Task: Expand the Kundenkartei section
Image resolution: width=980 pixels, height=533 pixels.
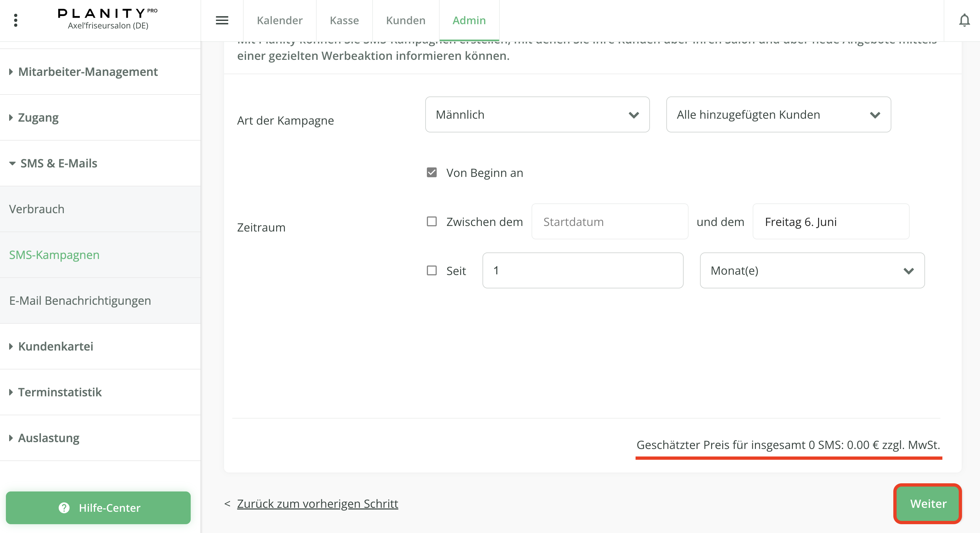Action: 11,346
